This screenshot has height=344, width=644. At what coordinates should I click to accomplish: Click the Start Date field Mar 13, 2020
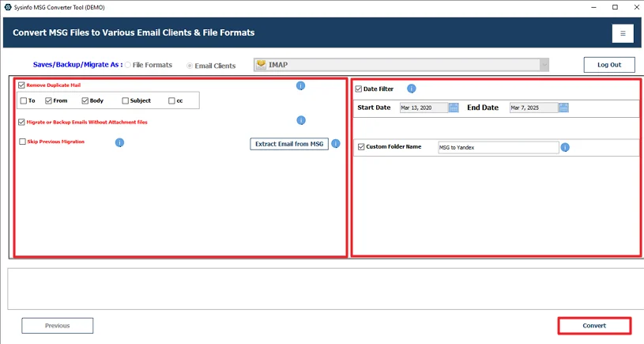424,108
